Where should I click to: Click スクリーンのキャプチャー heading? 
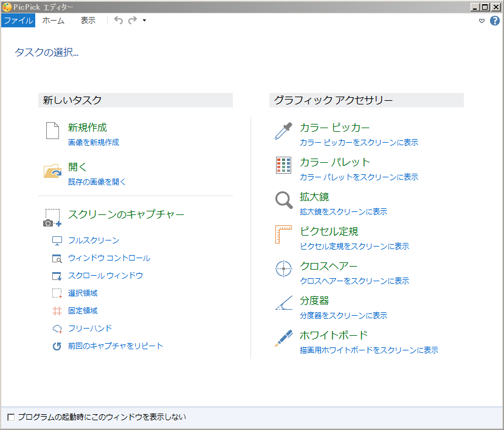click(126, 214)
